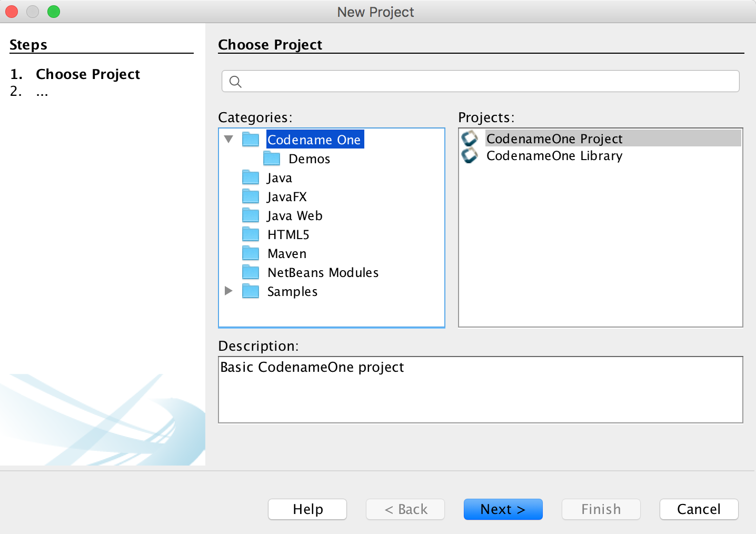This screenshot has width=756, height=534.
Task: Click the Choose Project step label
Action: (87, 74)
